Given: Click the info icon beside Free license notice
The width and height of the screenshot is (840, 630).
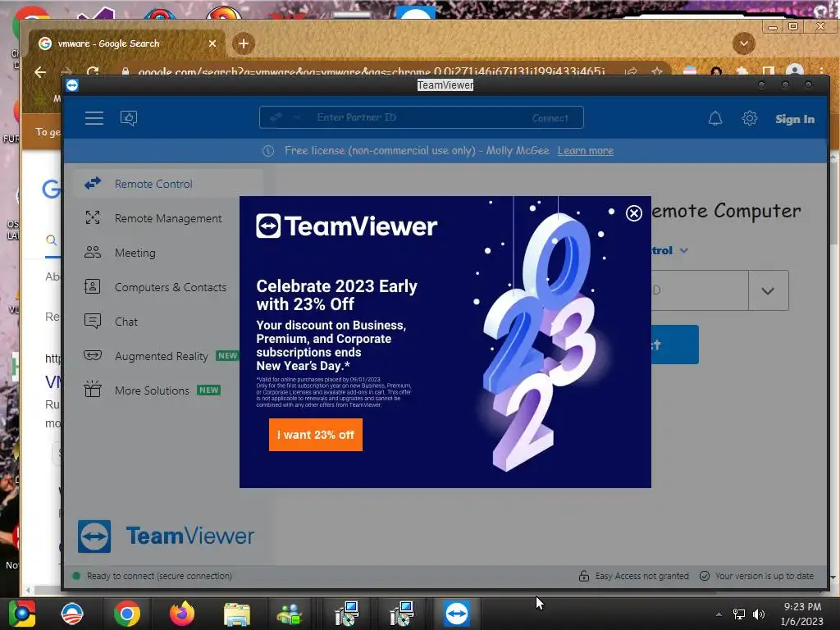Looking at the screenshot, I should tap(268, 151).
